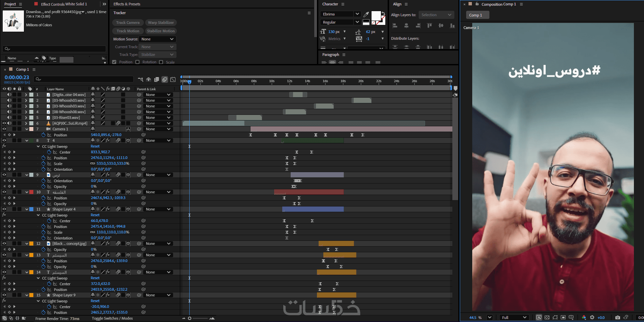The height and width of the screenshot is (322, 644).
Task: Check the Rotation checkbox in Tracker
Action: click(137, 62)
